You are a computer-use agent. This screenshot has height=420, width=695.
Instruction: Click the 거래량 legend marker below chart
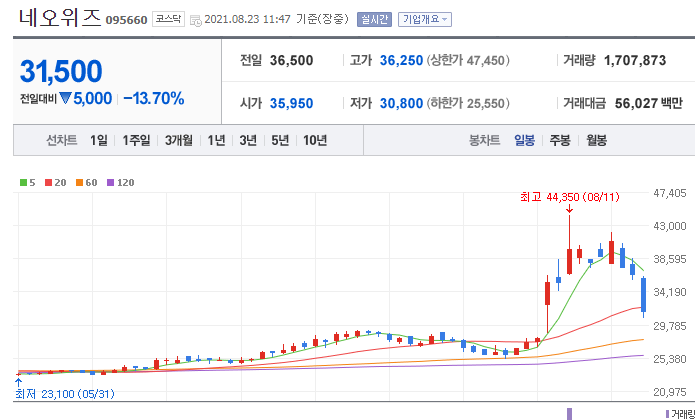click(x=666, y=413)
